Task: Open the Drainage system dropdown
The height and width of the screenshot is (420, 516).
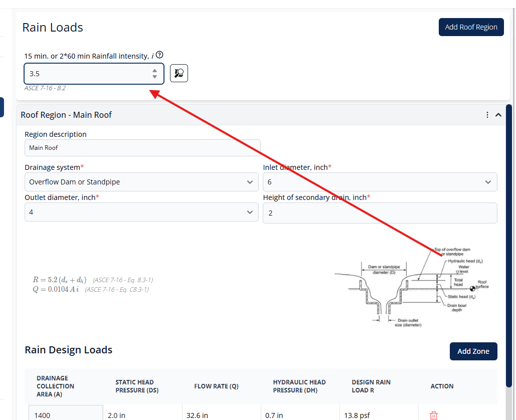Action: [141, 182]
